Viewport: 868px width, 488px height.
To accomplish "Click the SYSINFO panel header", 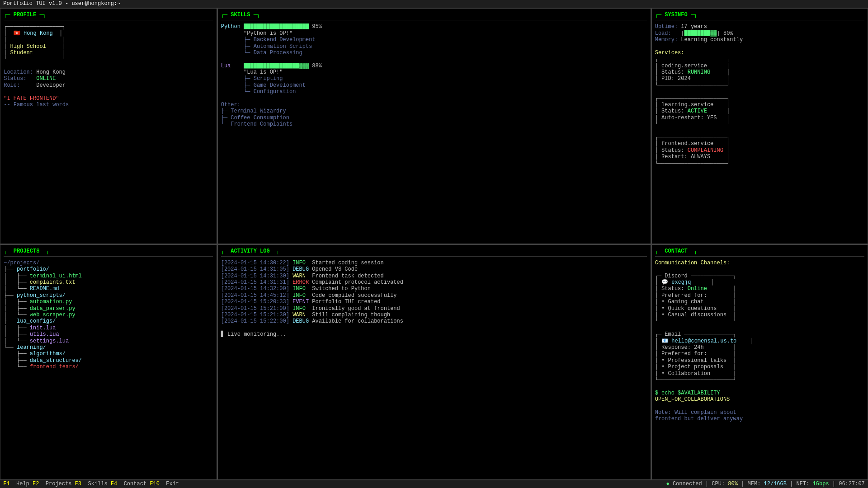I will point(676,15).
